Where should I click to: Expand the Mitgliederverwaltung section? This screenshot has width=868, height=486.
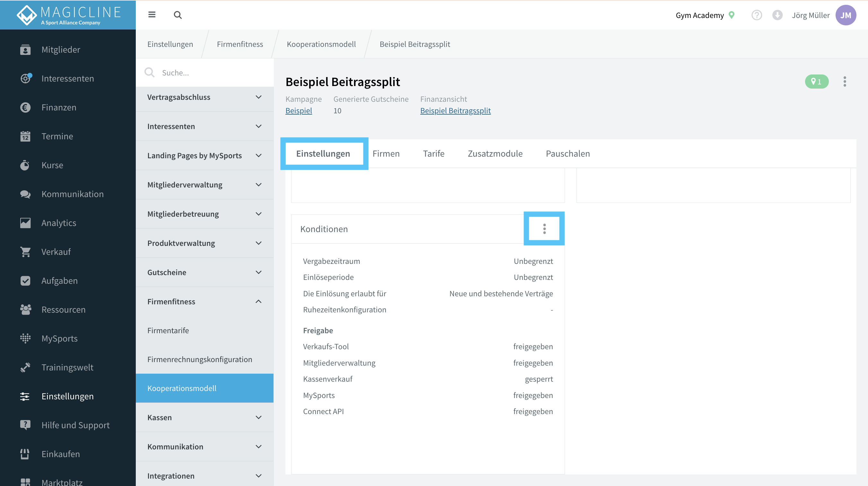click(x=205, y=185)
